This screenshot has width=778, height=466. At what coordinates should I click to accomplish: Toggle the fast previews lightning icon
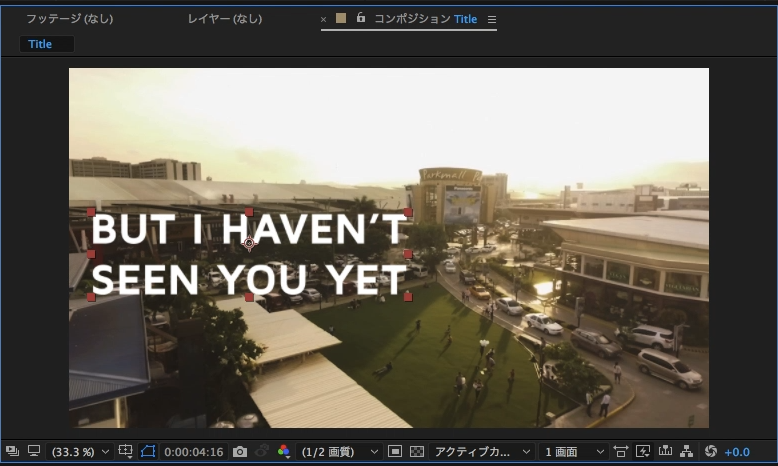(643, 451)
